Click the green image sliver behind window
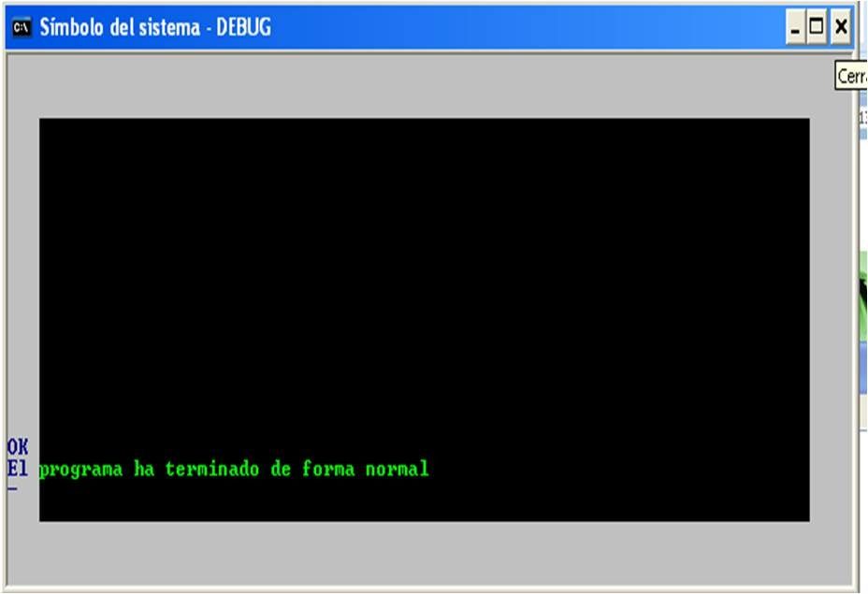Viewport: 868px width, 594px height. [863, 302]
